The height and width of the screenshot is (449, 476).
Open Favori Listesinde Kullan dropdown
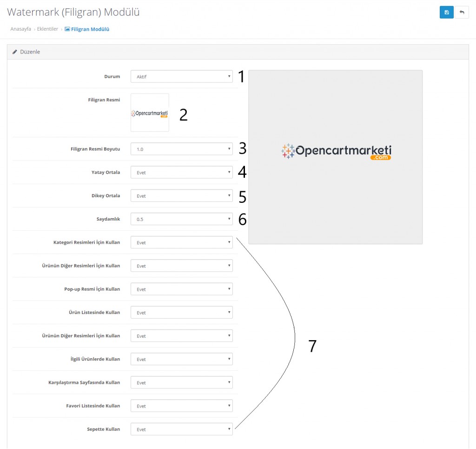pos(181,406)
